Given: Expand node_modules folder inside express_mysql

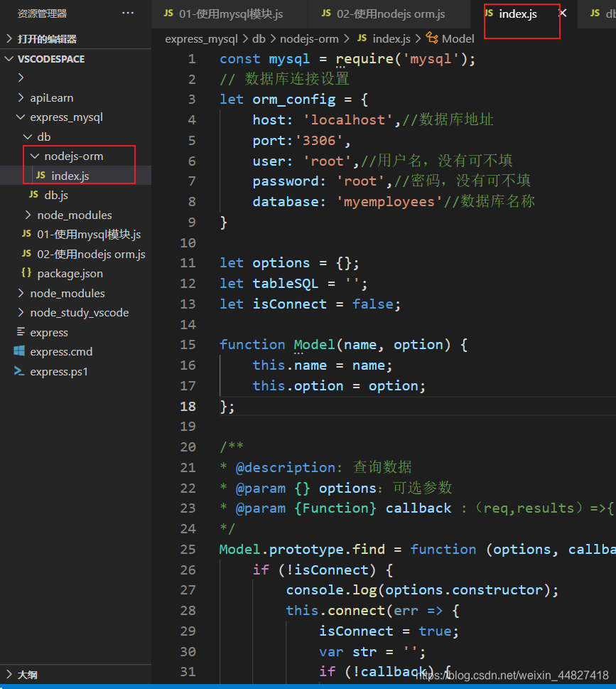Looking at the screenshot, I should (x=28, y=215).
